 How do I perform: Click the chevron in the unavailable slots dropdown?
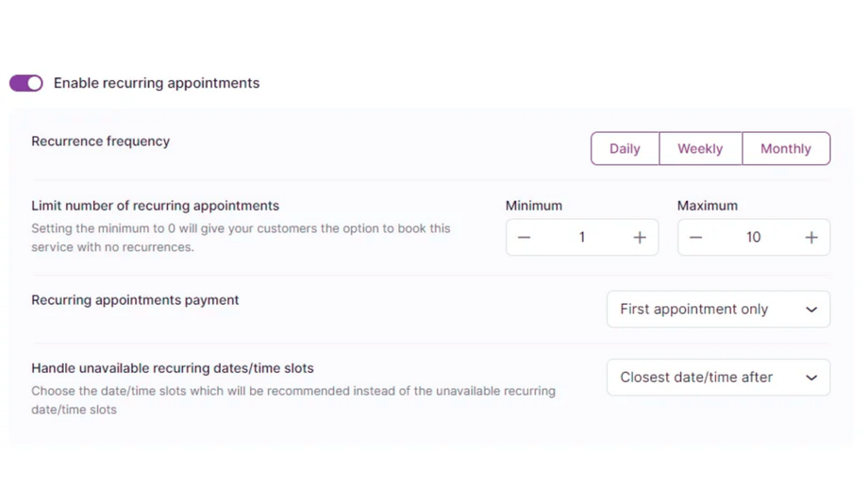(x=811, y=378)
